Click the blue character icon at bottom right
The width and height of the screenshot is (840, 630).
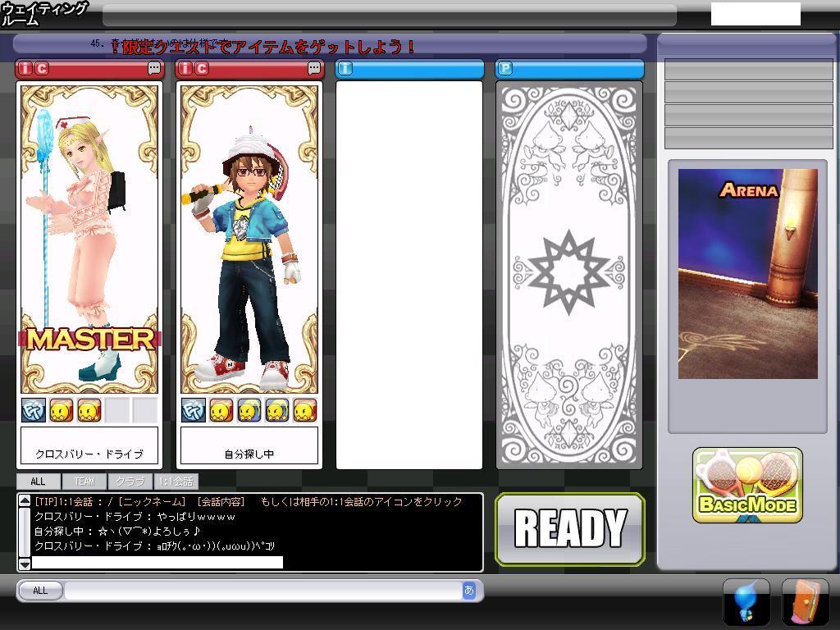point(746,602)
